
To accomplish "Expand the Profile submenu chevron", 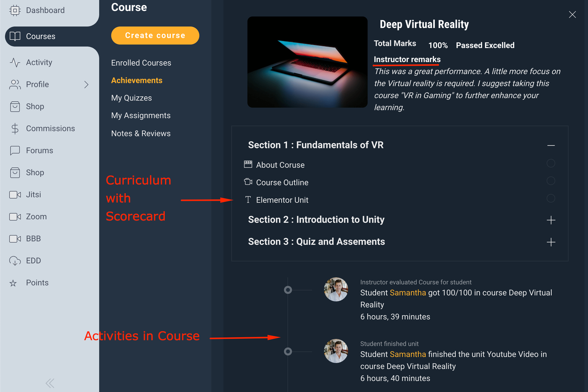I will coord(86,84).
